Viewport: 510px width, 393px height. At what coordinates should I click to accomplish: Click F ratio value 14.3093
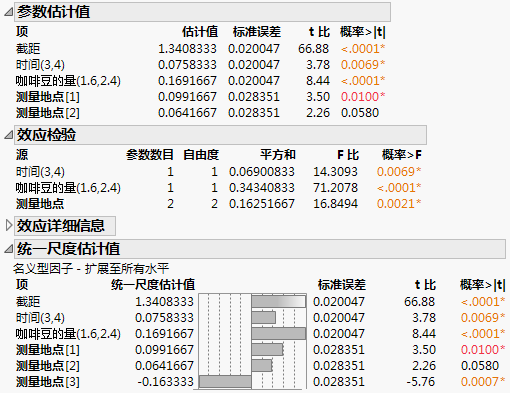pos(335,172)
